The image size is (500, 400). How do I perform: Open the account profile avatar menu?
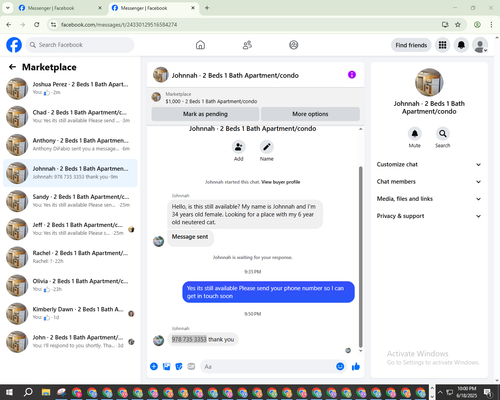[x=480, y=45]
